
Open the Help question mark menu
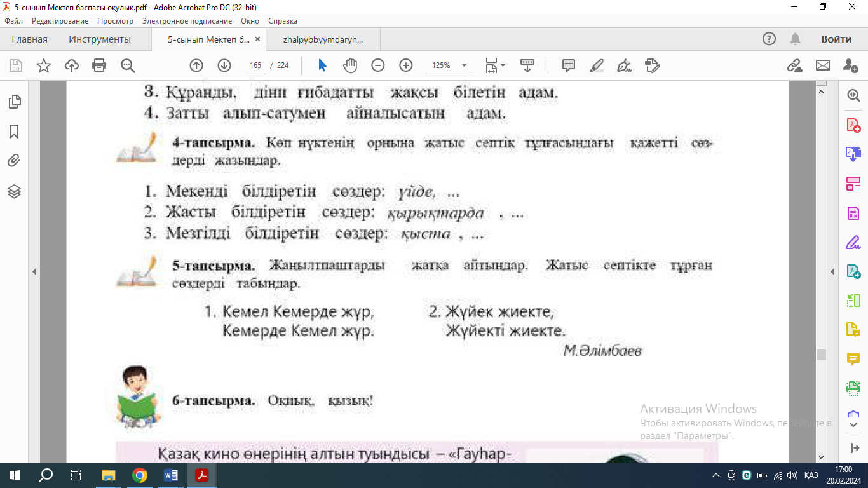(769, 39)
